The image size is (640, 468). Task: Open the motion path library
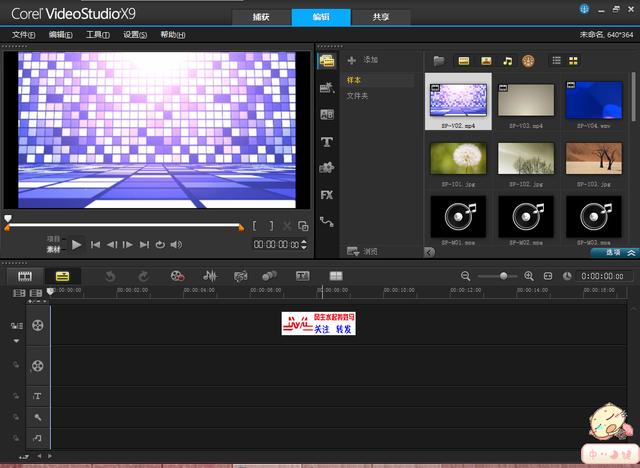click(x=326, y=222)
